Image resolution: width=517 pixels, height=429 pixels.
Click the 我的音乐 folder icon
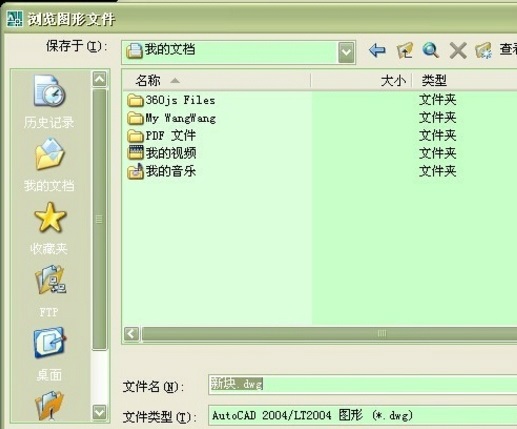pos(135,171)
